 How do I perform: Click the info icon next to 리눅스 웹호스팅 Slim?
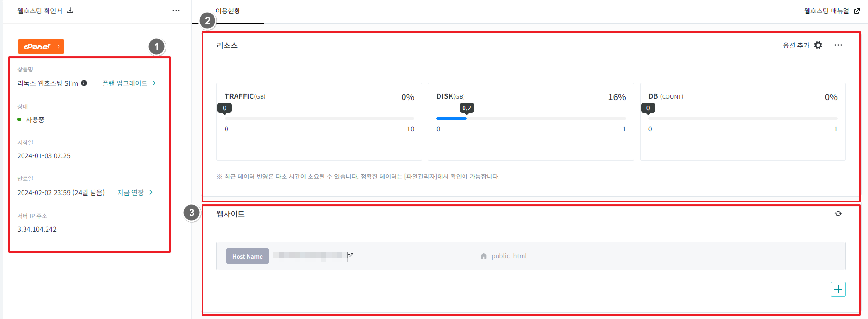pyautogui.click(x=84, y=83)
